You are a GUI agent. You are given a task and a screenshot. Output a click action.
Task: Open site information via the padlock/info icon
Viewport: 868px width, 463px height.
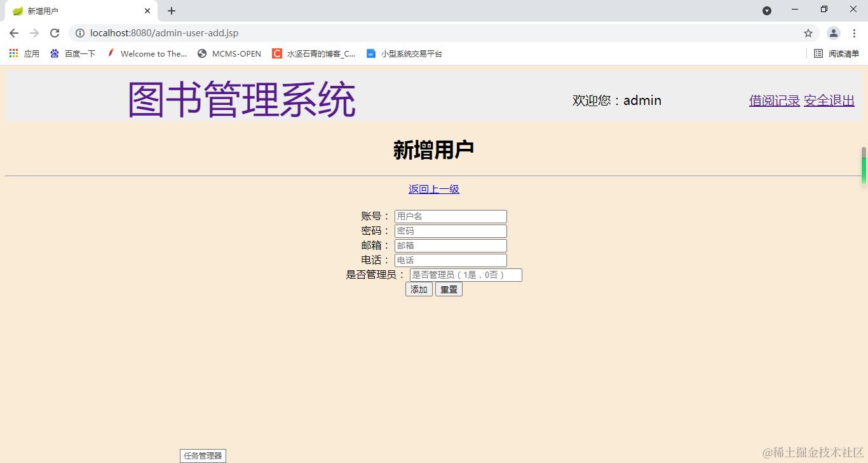coord(79,33)
